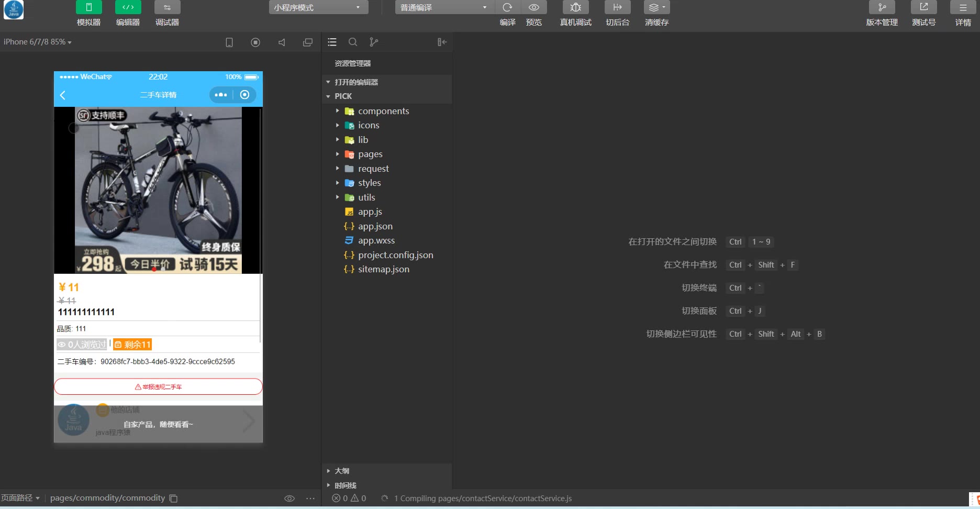Open the iPhone 6/7/8 85% device dropdown
This screenshot has height=509, width=980.
tap(38, 42)
